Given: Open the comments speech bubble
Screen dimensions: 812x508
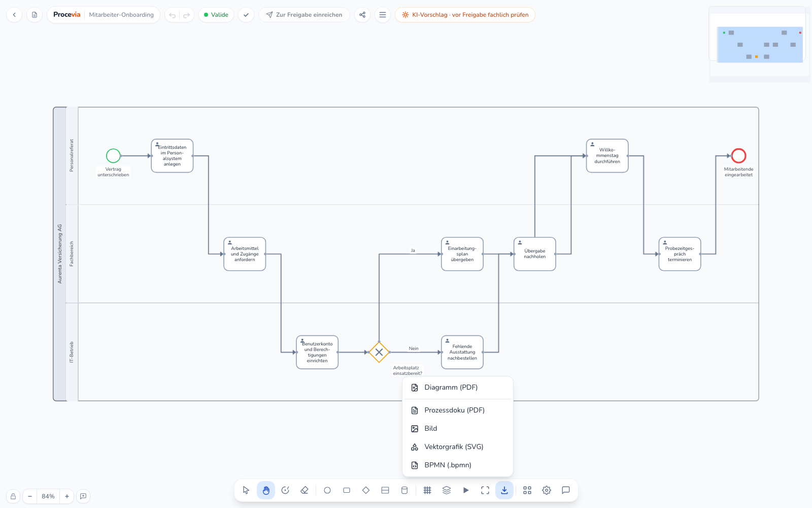Looking at the screenshot, I should [566, 490].
